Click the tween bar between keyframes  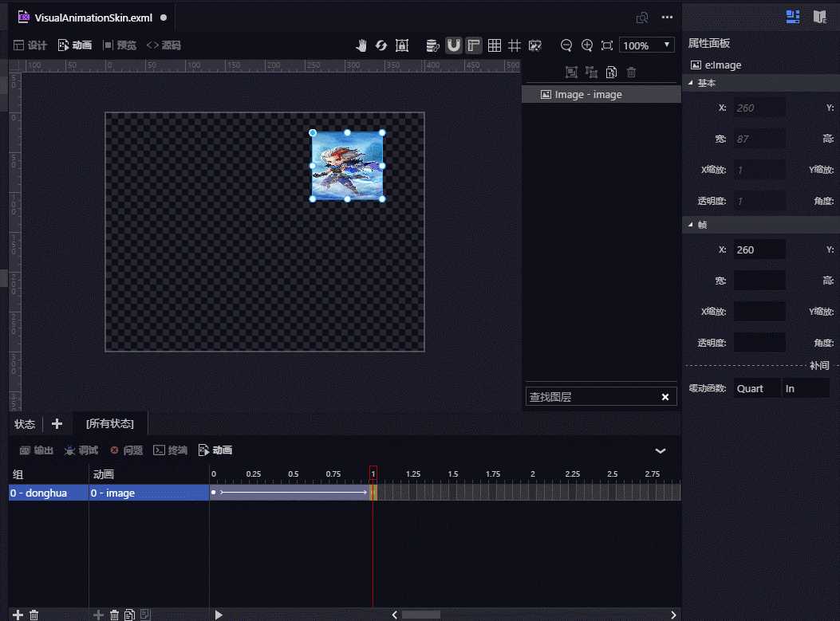[x=294, y=492]
